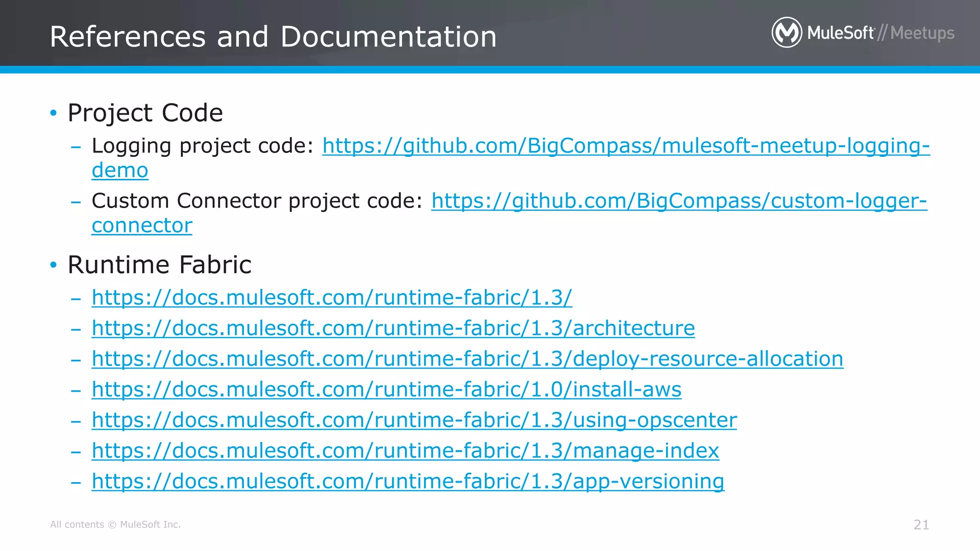Open the install-aws docs link
The height and width of the screenshot is (551, 980).
[387, 389]
